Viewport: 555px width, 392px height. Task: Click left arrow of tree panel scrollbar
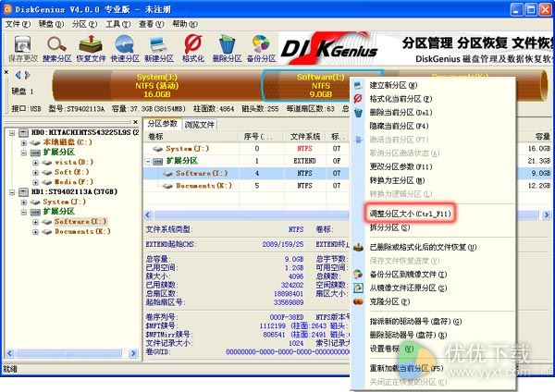pos(10,353)
